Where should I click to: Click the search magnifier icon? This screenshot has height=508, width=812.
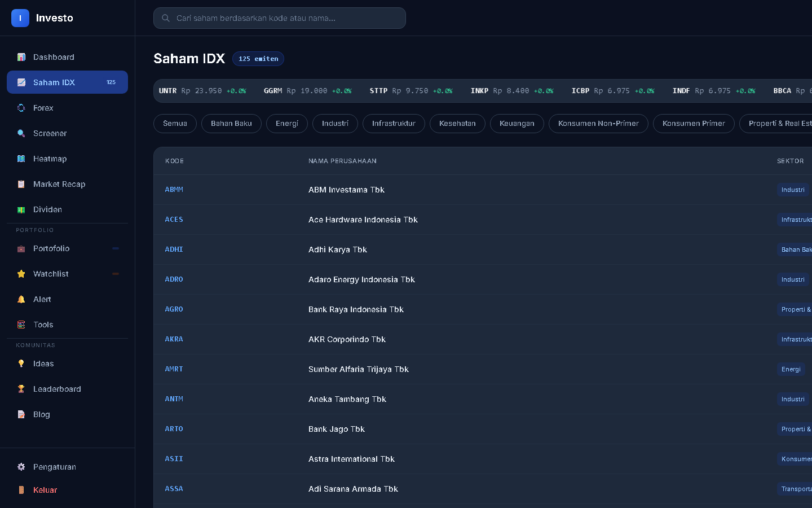pyautogui.click(x=166, y=18)
